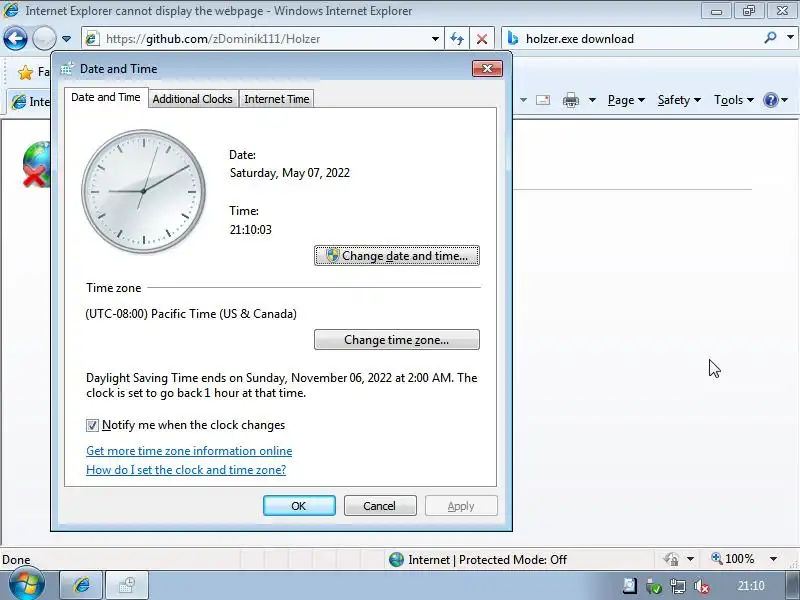Switch to the Additional Clocks tab
Viewport: 800px width, 600px height.
point(192,99)
